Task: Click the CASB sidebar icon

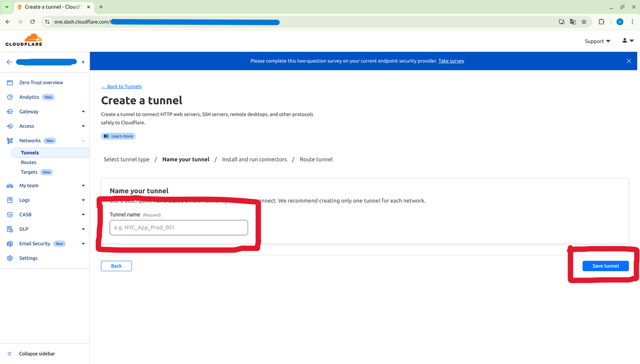Action: (x=10, y=215)
